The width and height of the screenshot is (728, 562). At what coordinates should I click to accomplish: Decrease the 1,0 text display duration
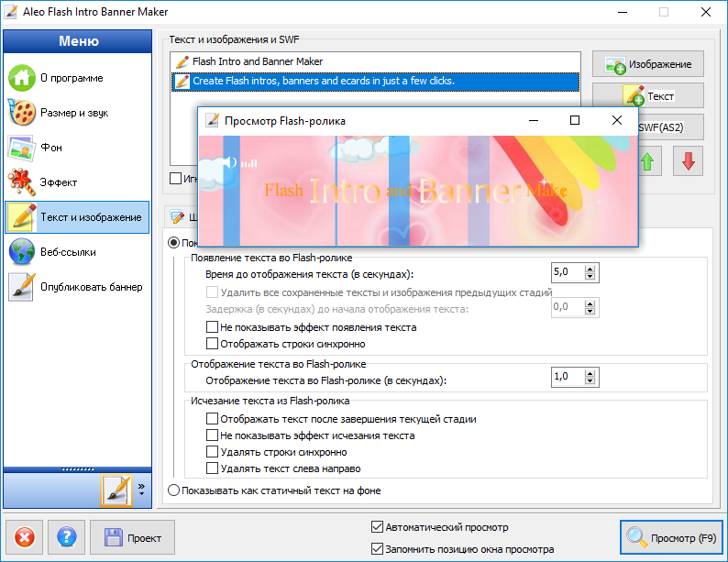(590, 381)
